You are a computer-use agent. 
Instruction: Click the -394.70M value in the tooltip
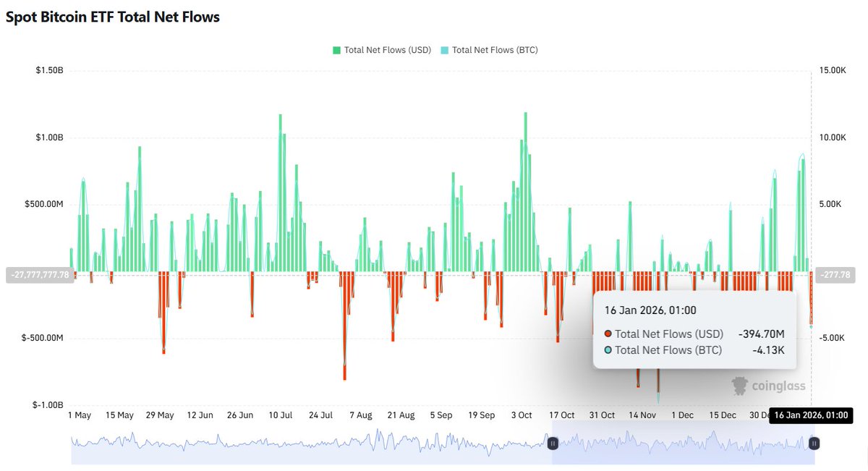click(761, 334)
